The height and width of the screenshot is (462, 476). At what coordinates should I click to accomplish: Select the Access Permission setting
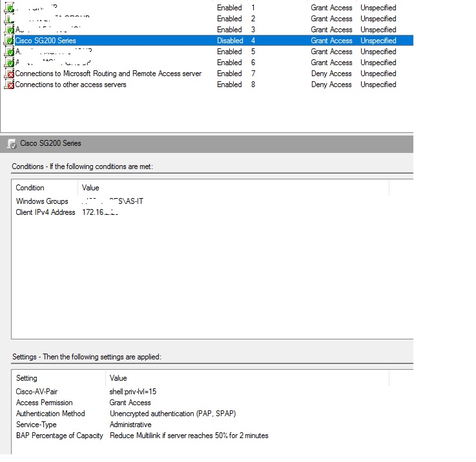coord(45,403)
